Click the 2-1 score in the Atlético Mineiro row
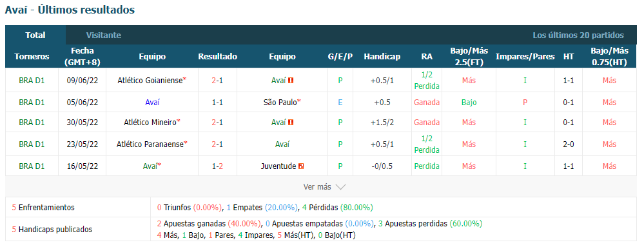The image size is (644, 247). click(218, 122)
